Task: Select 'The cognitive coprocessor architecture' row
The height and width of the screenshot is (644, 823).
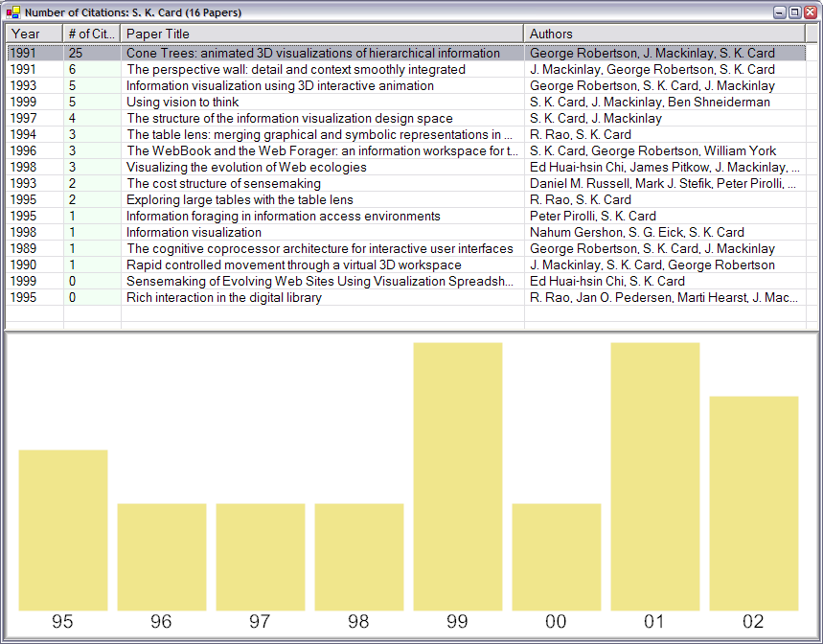Action: click(x=405, y=248)
